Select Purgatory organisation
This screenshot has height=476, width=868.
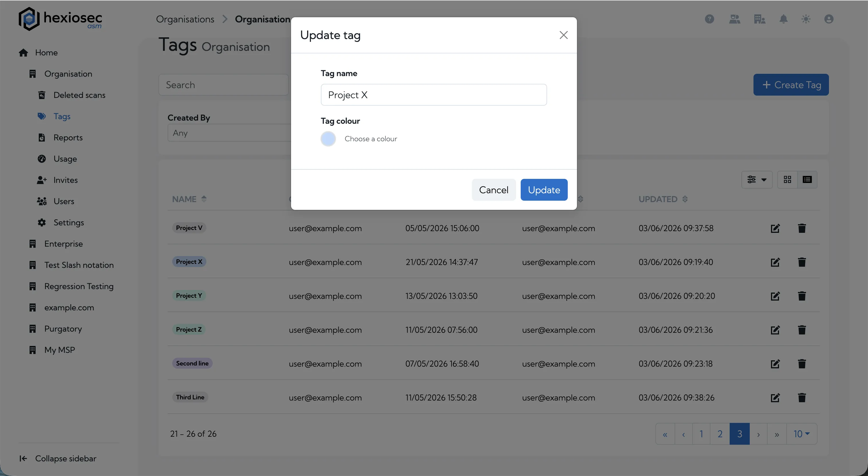click(x=55, y=329)
